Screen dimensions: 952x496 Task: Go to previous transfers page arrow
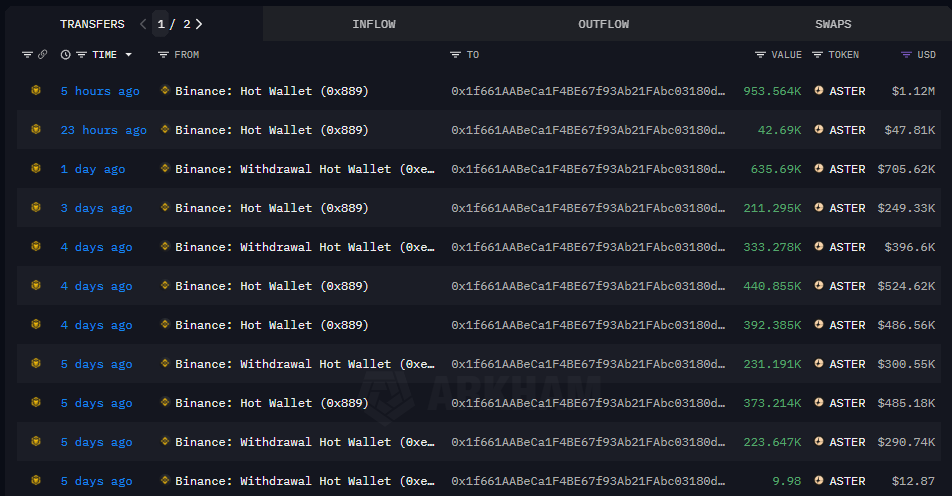143,24
